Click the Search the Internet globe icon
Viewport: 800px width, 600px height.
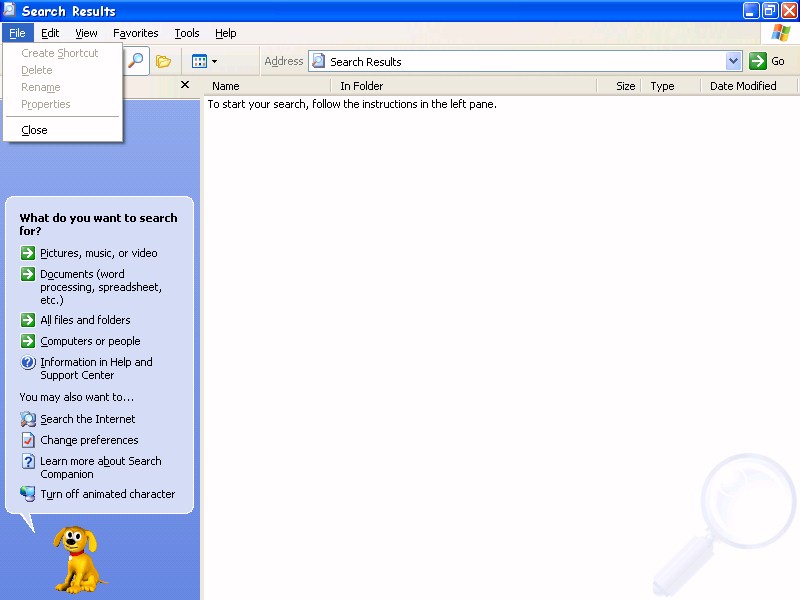click(x=28, y=419)
